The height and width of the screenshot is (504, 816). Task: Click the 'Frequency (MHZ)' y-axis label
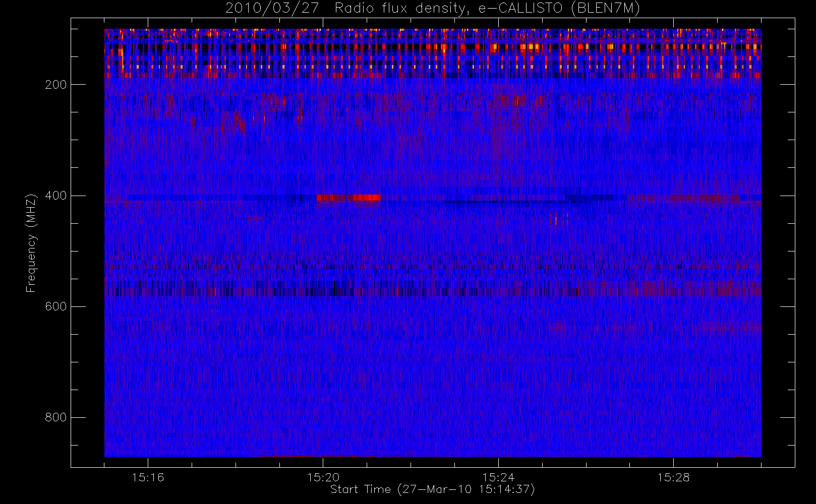31,242
